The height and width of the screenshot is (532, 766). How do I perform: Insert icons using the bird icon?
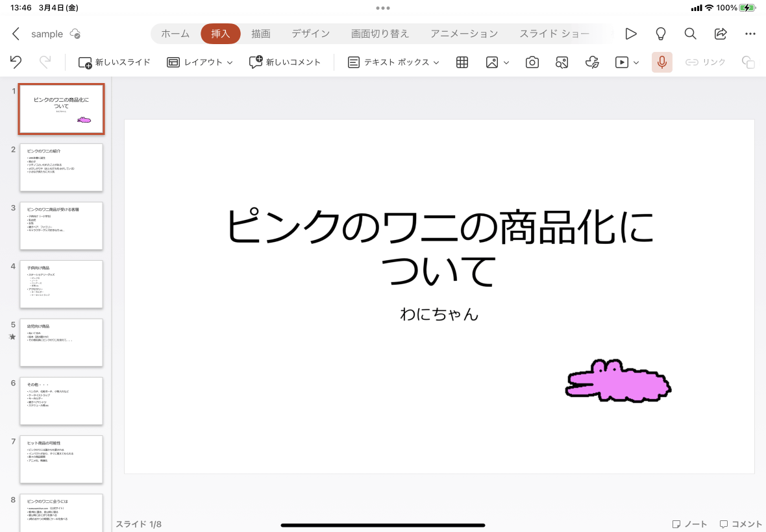click(x=592, y=62)
